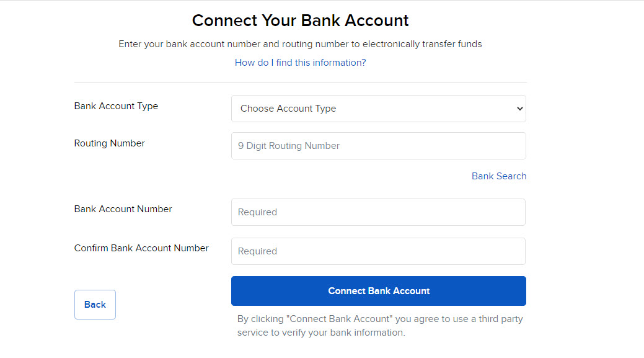Screen dimensions: 644x358
Task: Expand the Bank Account Type options list
Action: [x=378, y=109]
